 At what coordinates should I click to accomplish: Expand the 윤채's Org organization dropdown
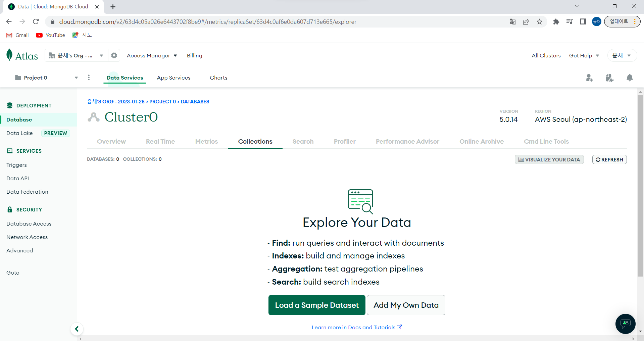pyautogui.click(x=76, y=55)
